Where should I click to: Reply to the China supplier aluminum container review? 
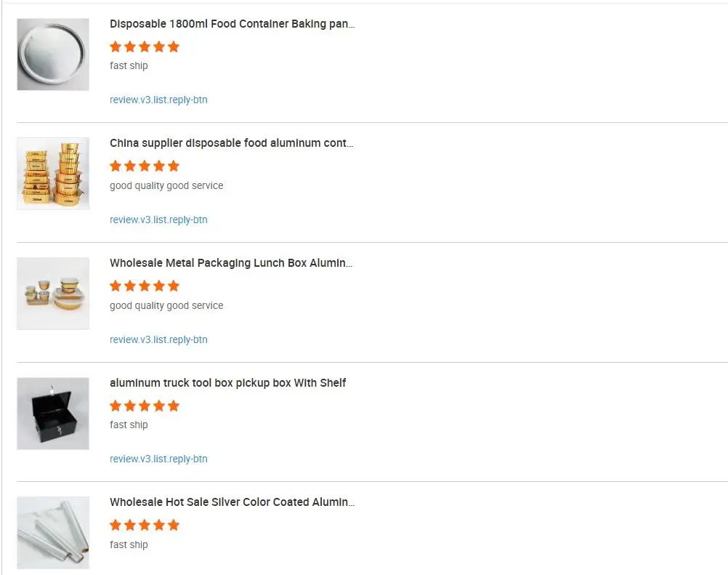pos(158,220)
